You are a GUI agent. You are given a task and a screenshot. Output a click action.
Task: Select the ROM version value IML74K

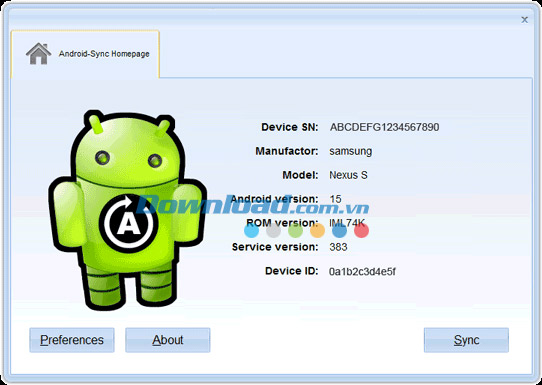[x=347, y=223]
